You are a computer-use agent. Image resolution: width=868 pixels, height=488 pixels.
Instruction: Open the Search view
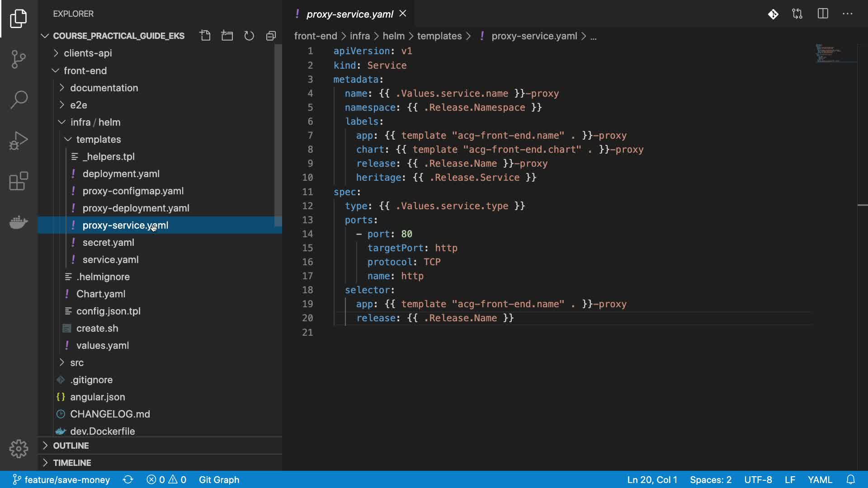pyautogui.click(x=19, y=99)
